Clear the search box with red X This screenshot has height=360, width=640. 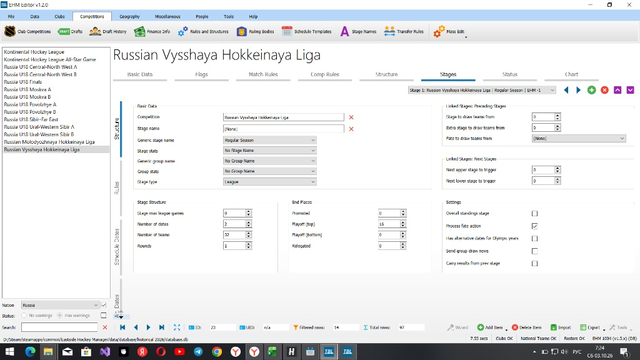click(105, 327)
